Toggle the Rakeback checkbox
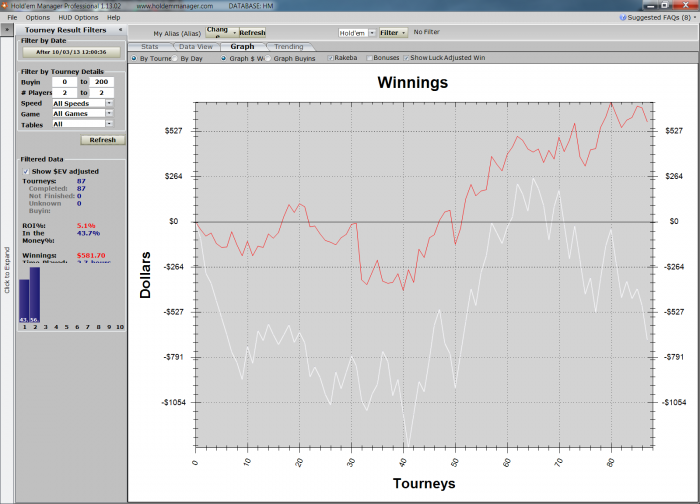This screenshot has width=700, height=504. coord(330,58)
